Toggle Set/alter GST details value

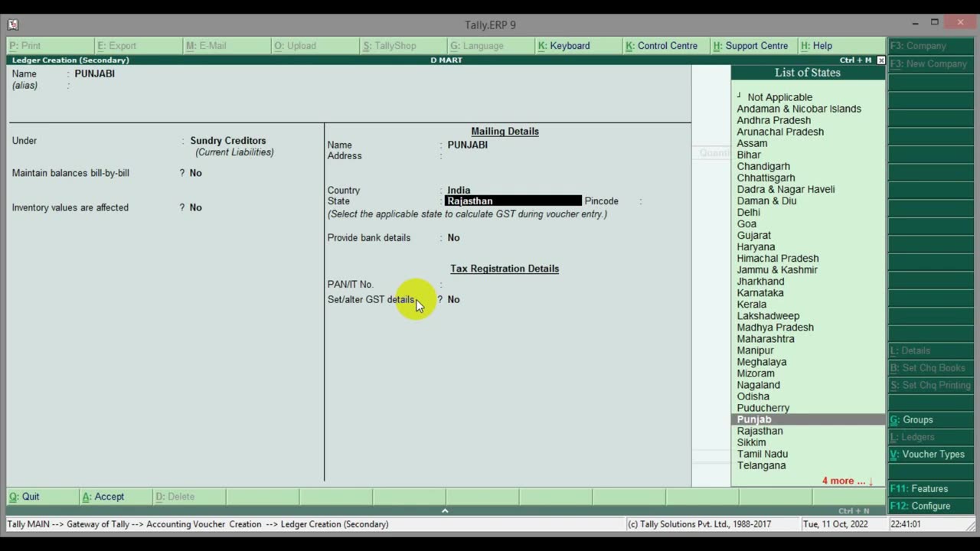tap(453, 300)
